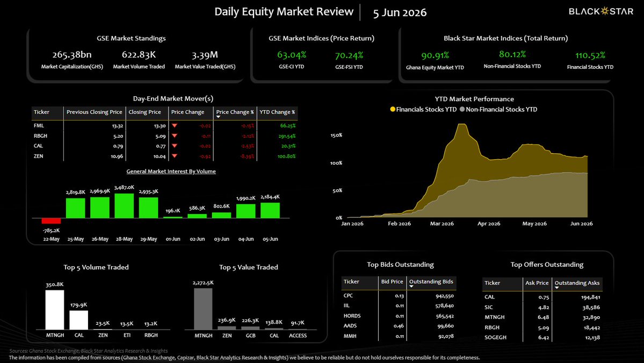644x363 pixels.
Task: Select CAL ticker in Top Offers
Action: coord(489,297)
